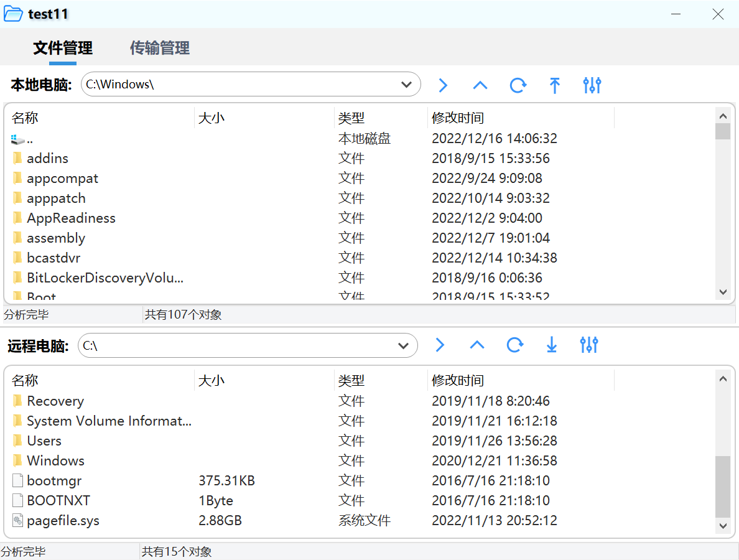Click remote list scrollbar down arrow

pos(723,526)
